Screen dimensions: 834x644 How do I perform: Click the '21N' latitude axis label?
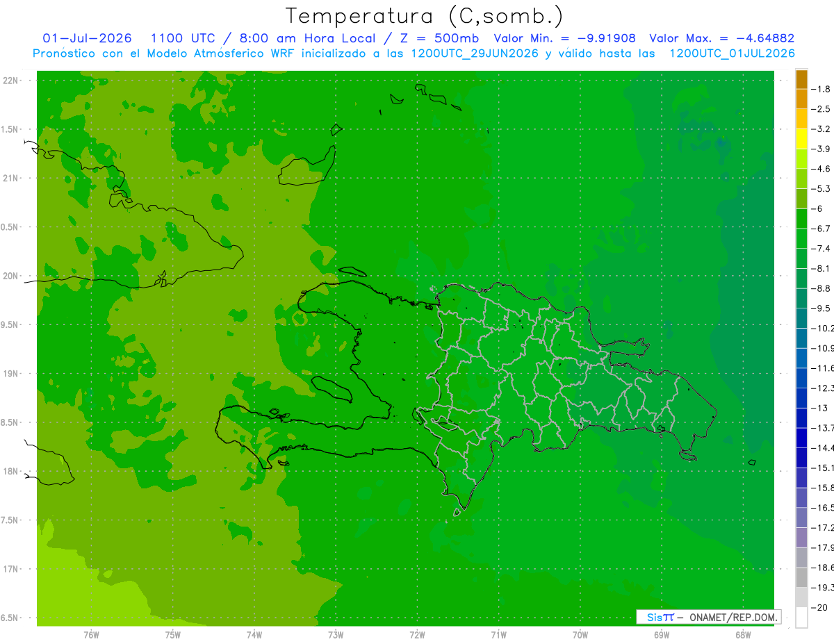coord(11,179)
